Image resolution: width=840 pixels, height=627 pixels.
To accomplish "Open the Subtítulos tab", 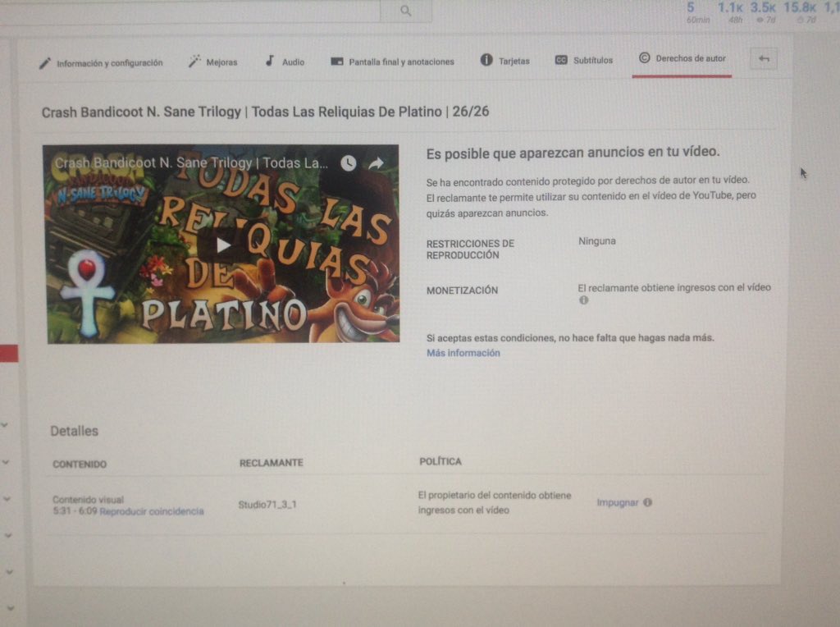I will [x=583, y=59].
